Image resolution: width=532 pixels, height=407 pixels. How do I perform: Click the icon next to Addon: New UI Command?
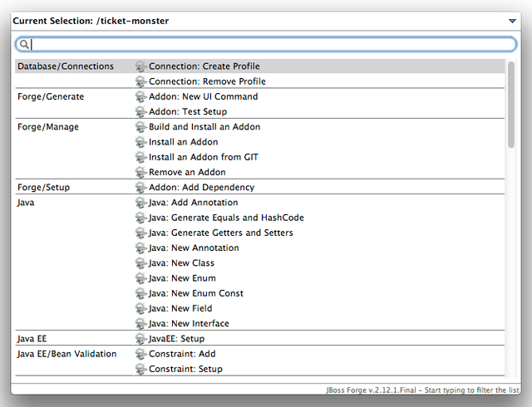[140, 97]
